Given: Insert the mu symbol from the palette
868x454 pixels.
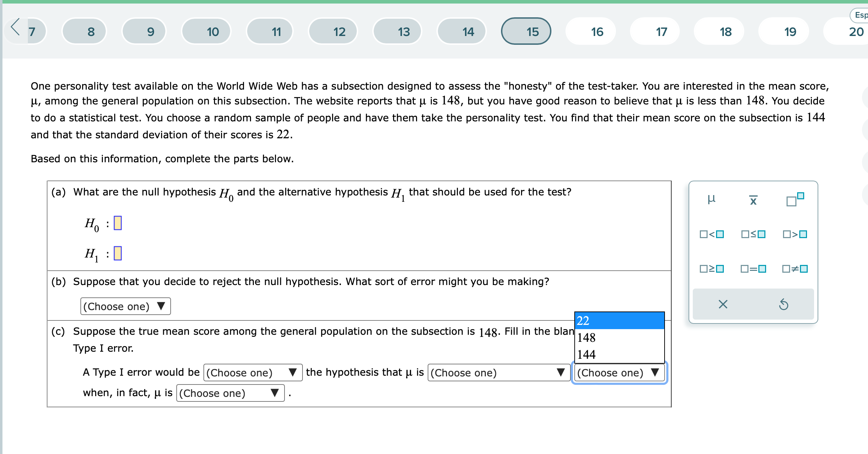Looking at the screenshot, I should (x=711, y=199).
